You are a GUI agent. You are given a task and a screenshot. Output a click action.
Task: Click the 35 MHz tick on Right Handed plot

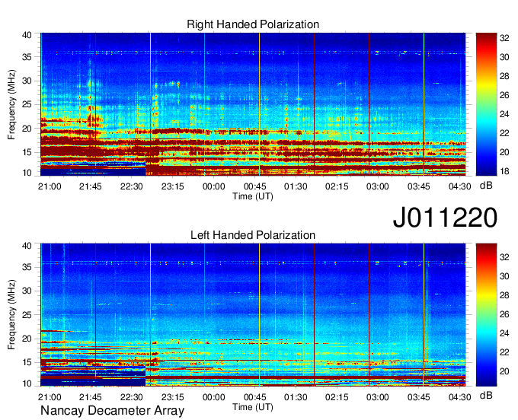pyautogui.click(x=27, y=57)
